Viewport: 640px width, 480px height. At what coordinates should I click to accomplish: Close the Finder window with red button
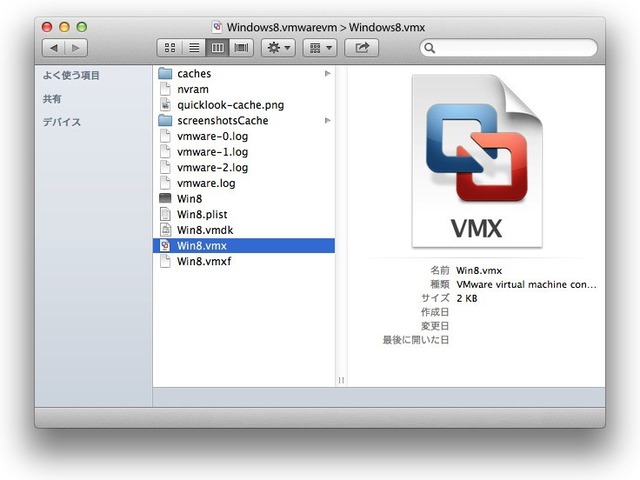(47, 27)
